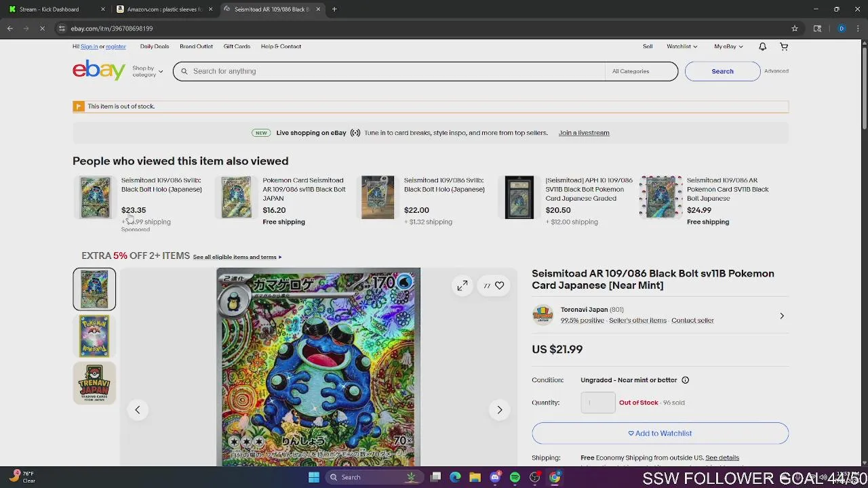
Task: Open Brand Outlet menu item
Action: 196,47
